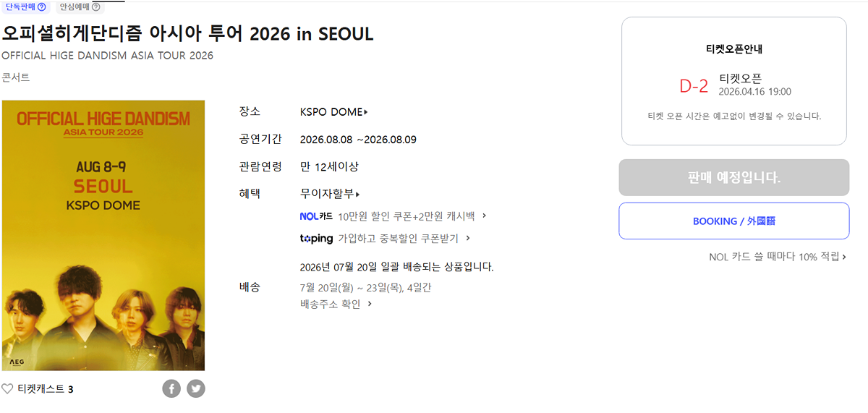Share the concert on Twitter
The width and height of the screenshot is (868, 413).
point(196,388)
